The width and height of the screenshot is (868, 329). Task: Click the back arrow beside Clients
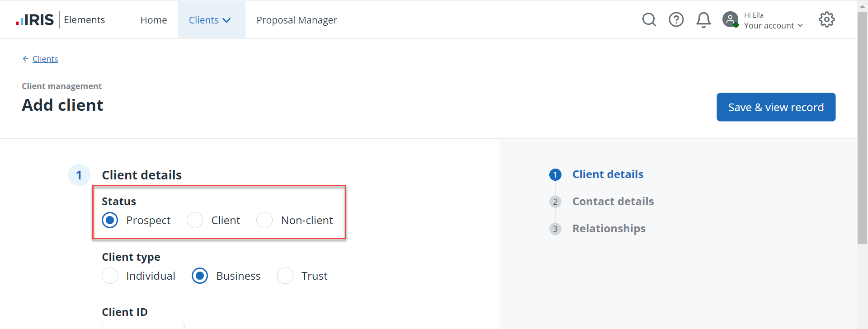(26, 59)
